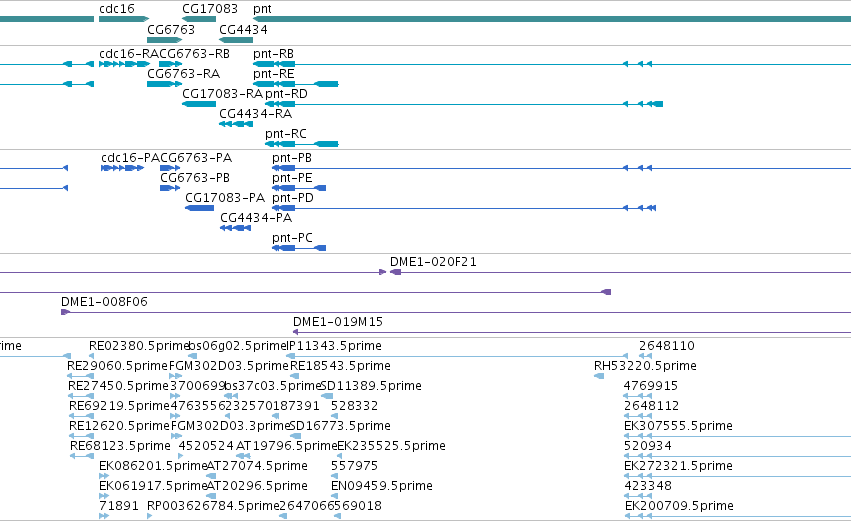Select EST RE69219.5prime
Image resolution: width=851 pixels, height=521 pixels.
pos(119,406)
